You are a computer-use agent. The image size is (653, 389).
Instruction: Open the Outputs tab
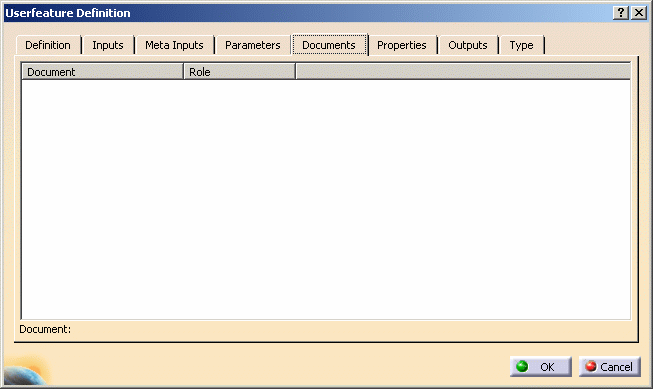[468, 45]
